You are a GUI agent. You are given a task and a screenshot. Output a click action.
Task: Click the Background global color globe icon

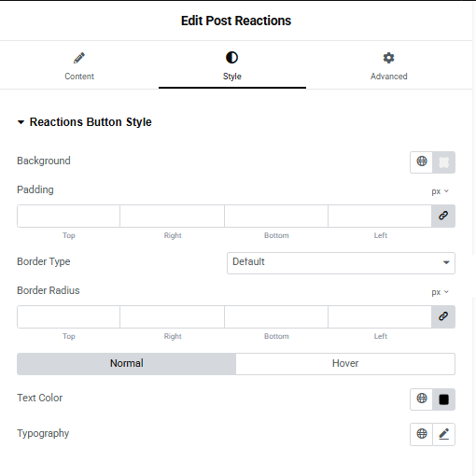(x=422, y=161)
